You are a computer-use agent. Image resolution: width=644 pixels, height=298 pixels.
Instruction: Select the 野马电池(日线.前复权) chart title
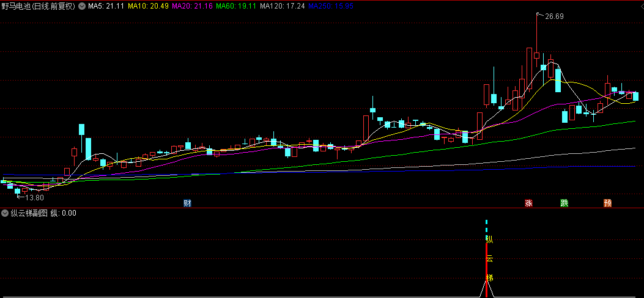click(x=38, y=6)
